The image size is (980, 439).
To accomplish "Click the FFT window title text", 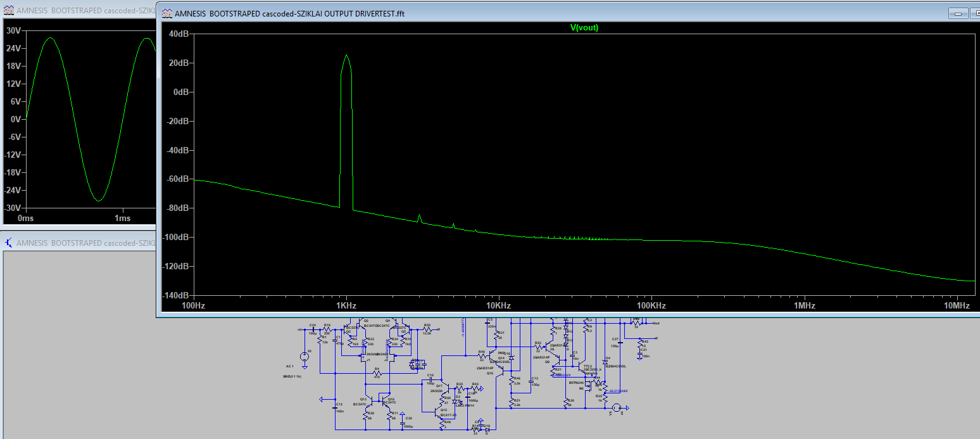I will coord(289,15).
